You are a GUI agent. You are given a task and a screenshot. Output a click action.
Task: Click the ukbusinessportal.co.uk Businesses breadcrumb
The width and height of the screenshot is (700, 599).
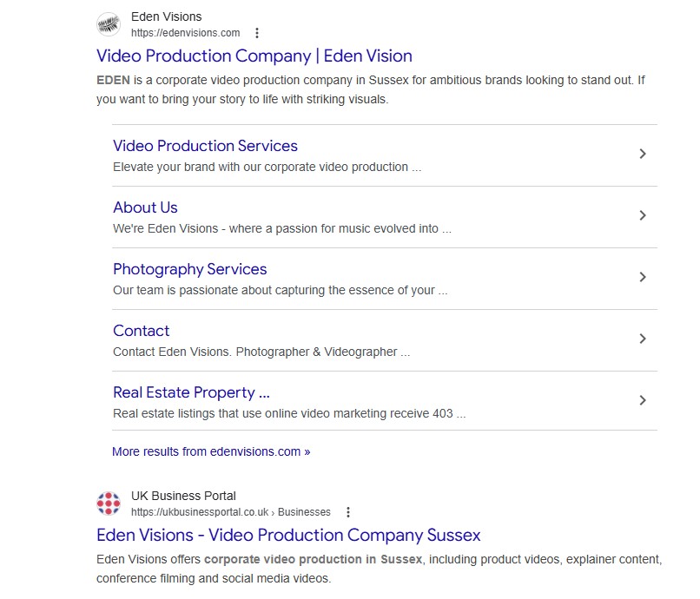(230, 512)
